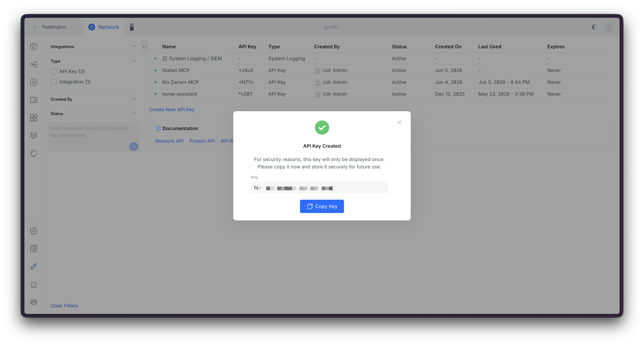Image resolution: width=644 pixels, height=345 pixels.
Task: Open the Network API documentation link
Action: coord(169,141)
